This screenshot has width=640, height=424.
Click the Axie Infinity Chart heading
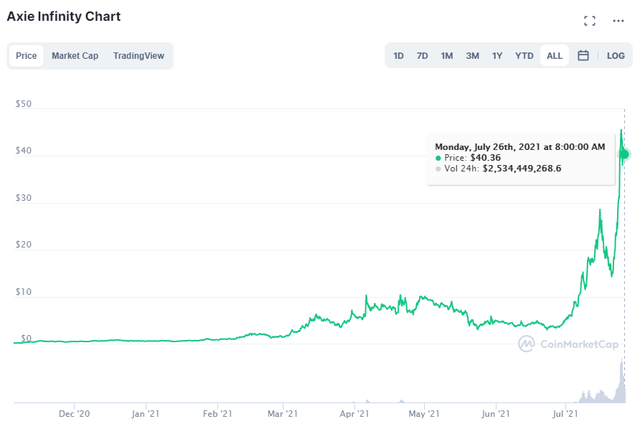click(x=64, y=16)
